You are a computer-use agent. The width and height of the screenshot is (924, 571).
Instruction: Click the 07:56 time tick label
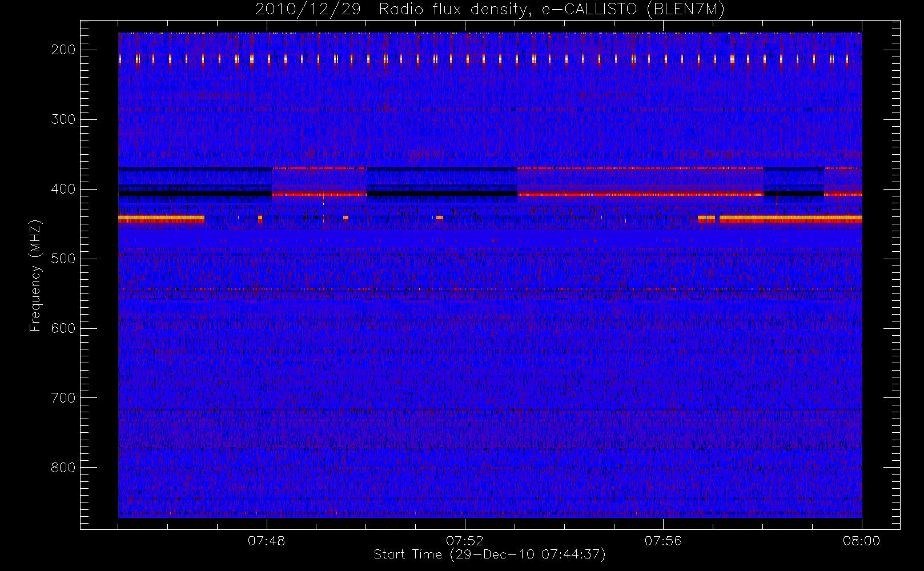coord(663,541)
